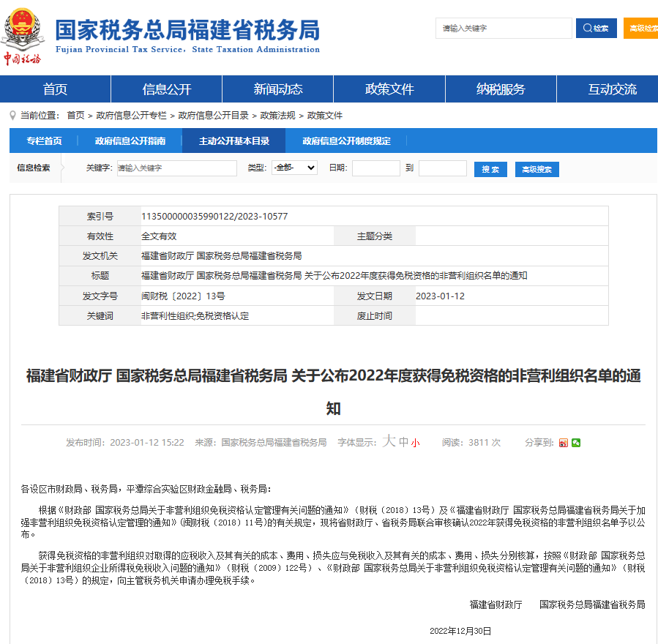Viewport: 658px width, 644px height.
Task: Share article to Sina Weibo
Action: click(x=563, y=443)
